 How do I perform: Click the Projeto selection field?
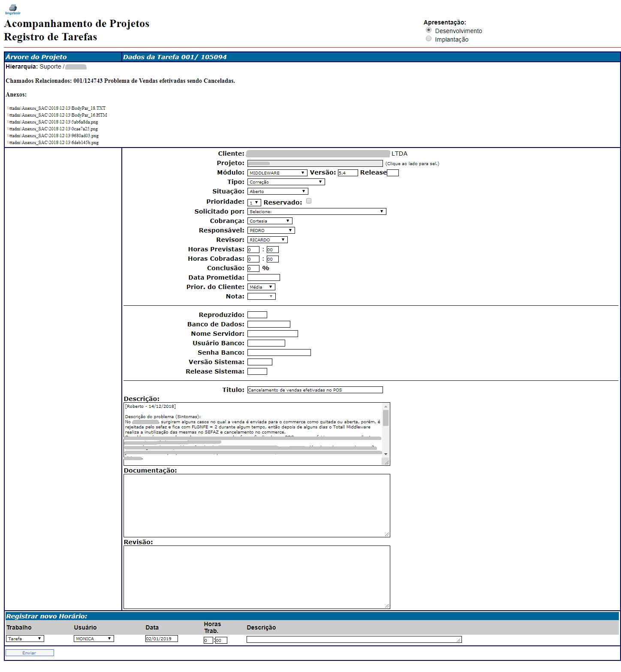click(x=315, y=163)
